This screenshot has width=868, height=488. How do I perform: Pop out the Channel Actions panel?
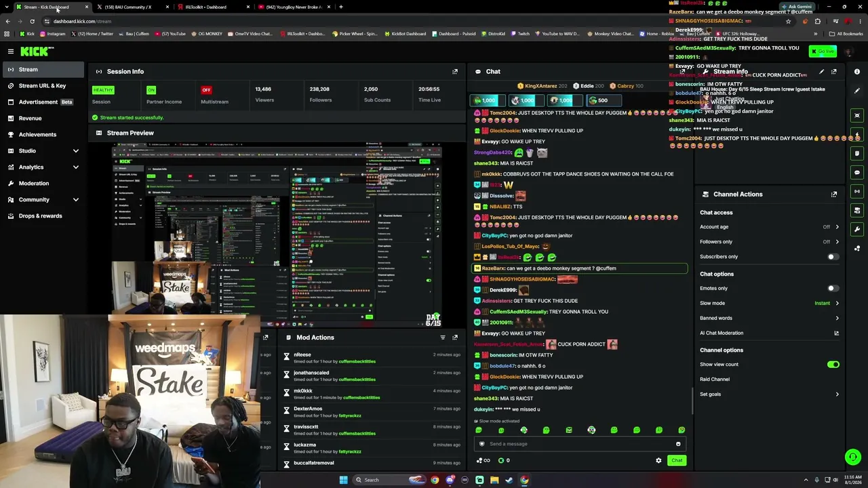(834, 194)
